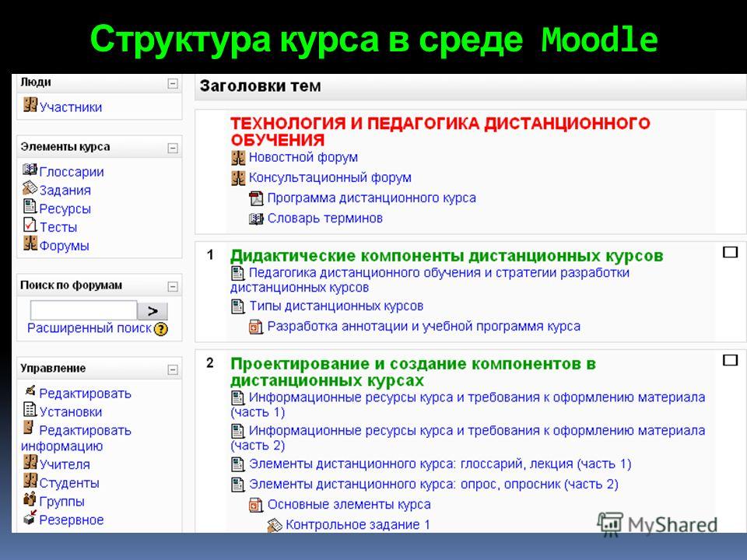The image size is (747, 560).
Task: Click presentation icon beside Разработка аннотации
Action: click(x=256, y=327)
